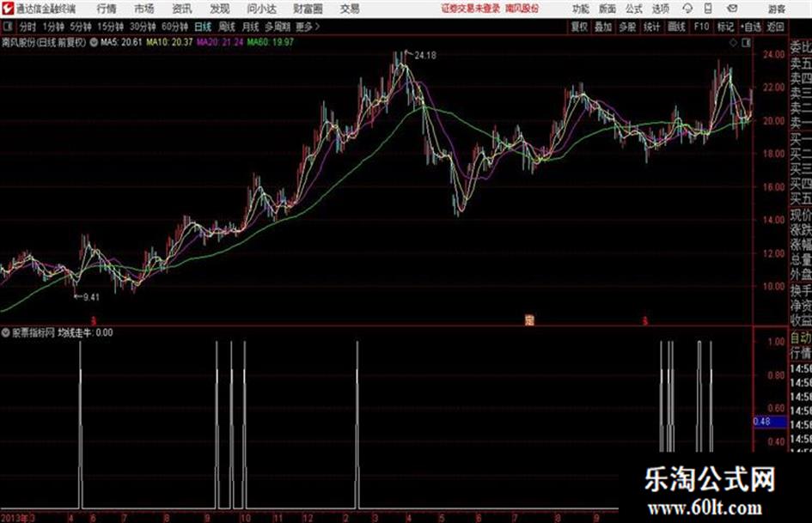Add stock via 自选 button
The width and height of the screenshot is (812, 523).
point(750,27)
